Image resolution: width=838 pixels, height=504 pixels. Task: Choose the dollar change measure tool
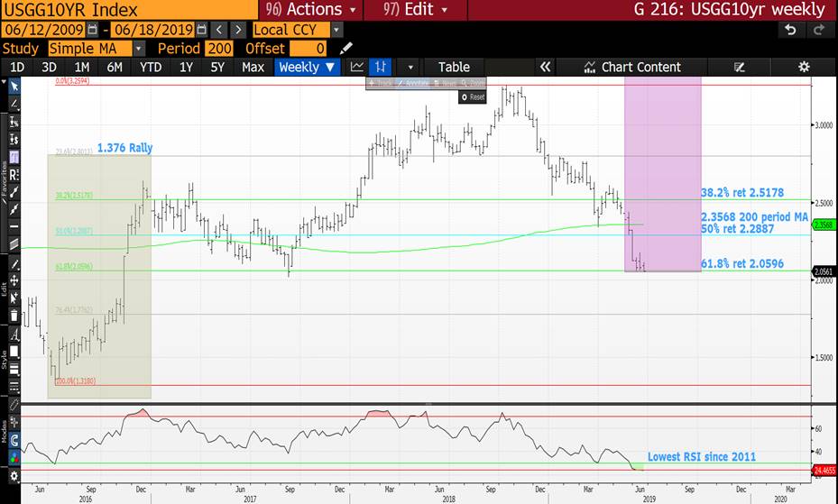pyautogui.click(x=14, y=140)
